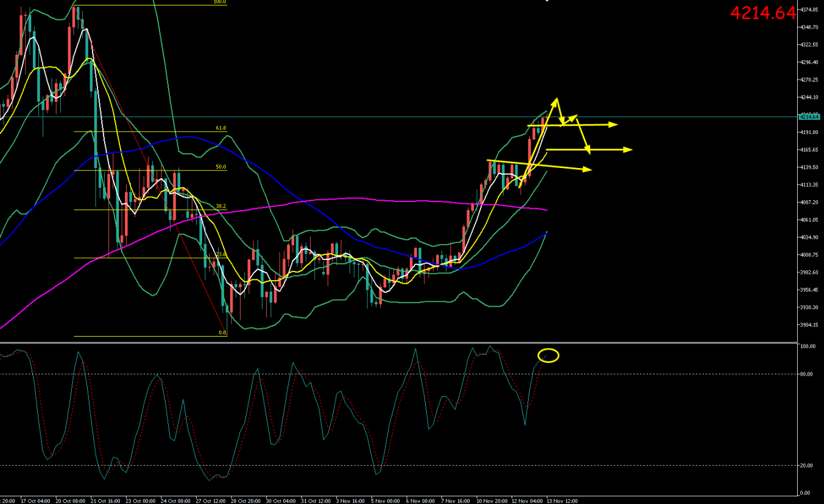
Task: Click the 20.00 stochastic level label
Action: 806,466
